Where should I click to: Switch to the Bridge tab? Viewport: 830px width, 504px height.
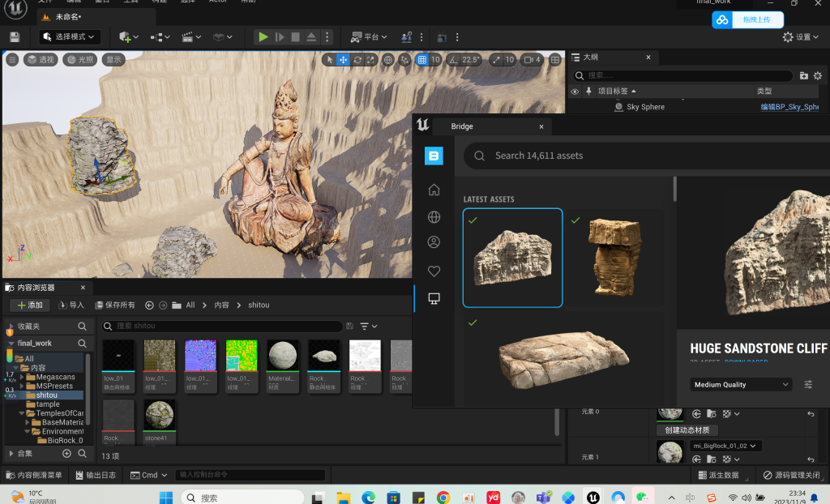coord(462,126)
